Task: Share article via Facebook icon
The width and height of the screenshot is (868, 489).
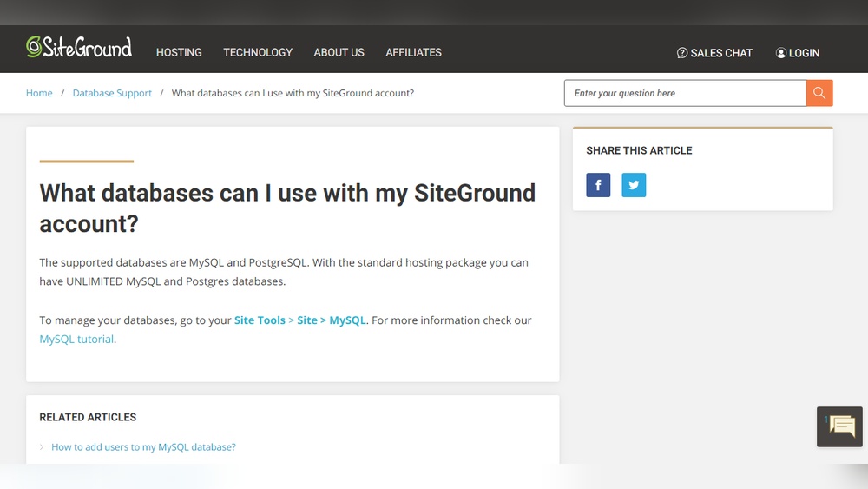Action: (598, 185)
